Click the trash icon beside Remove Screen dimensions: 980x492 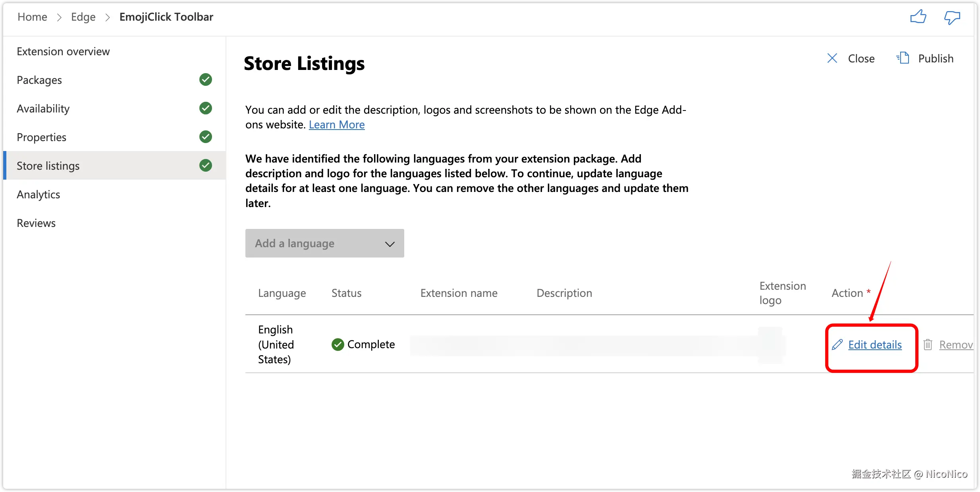click(x=928, y=345)
